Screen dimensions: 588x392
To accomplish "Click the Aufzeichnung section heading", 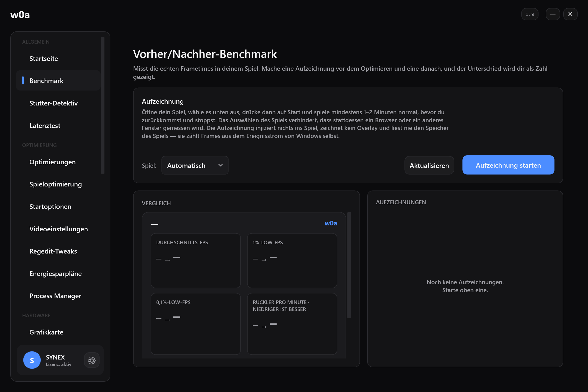I will (x=163, y=101).
